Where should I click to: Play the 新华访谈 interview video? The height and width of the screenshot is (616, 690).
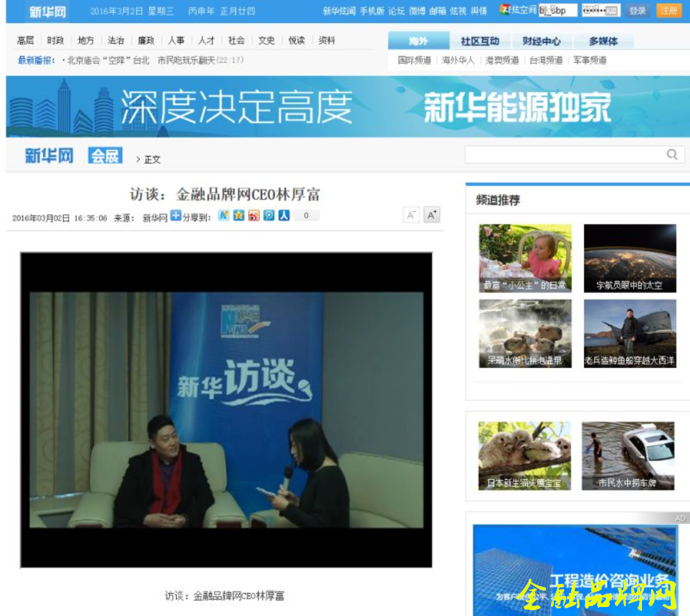(x=226, y=409)
